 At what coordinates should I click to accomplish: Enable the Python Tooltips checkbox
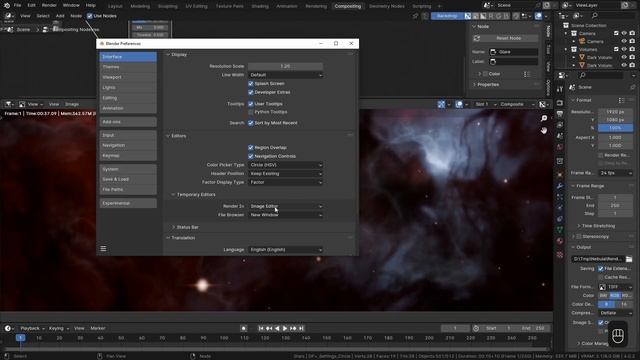click(251, 112)
